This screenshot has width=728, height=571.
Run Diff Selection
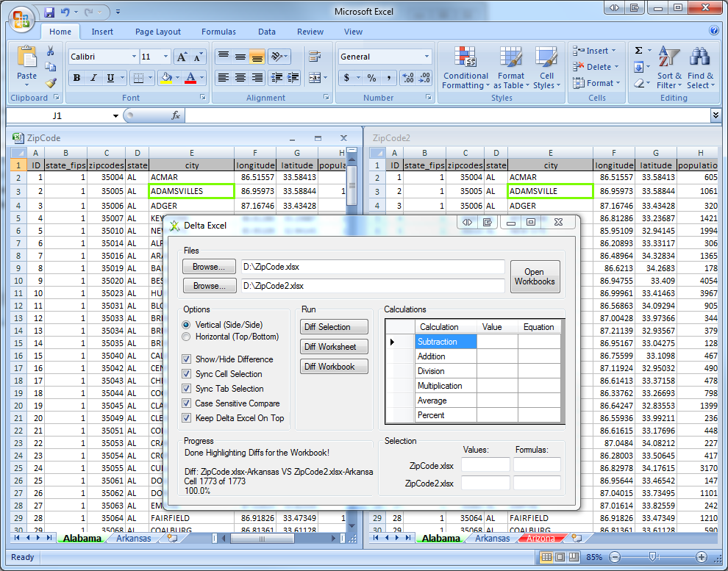point(334,326)
